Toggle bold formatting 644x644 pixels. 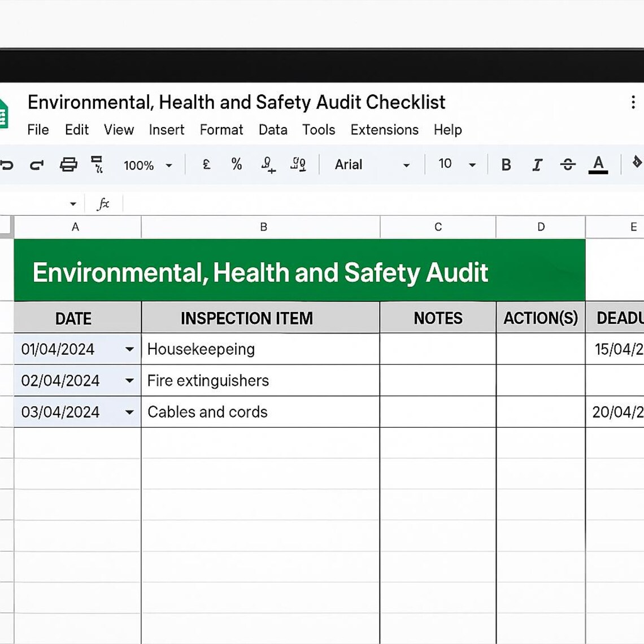coord(506,165)
